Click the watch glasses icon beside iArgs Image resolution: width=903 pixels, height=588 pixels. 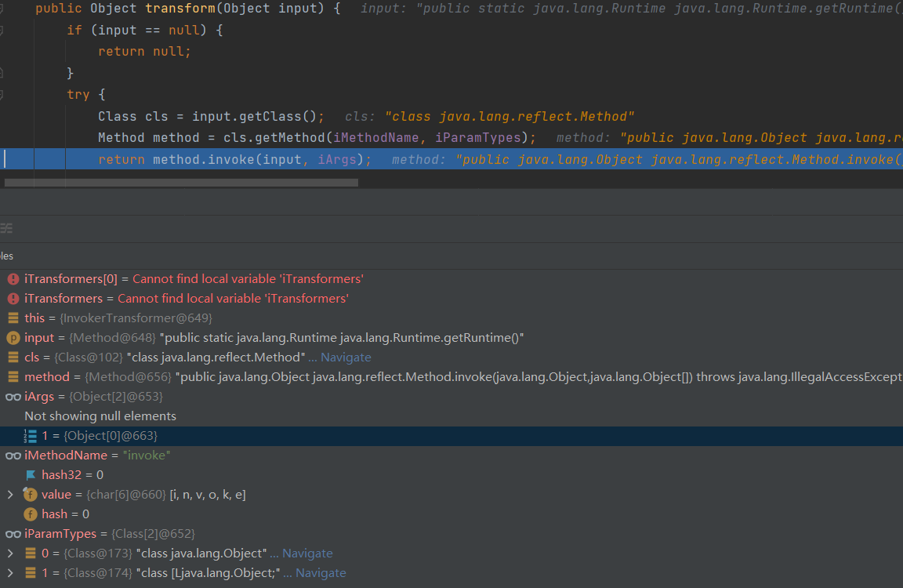tap(13, 397)
